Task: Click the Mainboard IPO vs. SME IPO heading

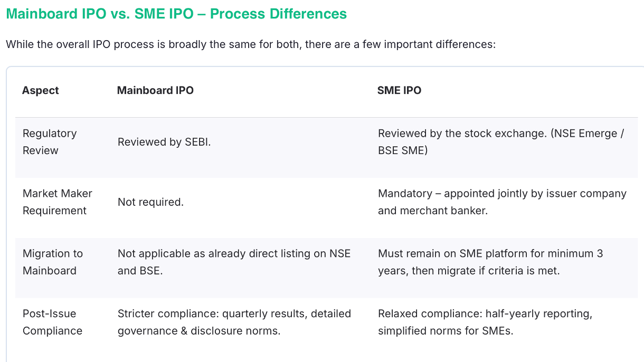Action: click(x=176, y=14)
